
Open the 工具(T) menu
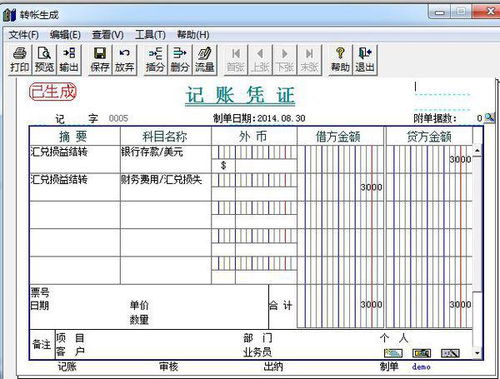coord(150,35)
